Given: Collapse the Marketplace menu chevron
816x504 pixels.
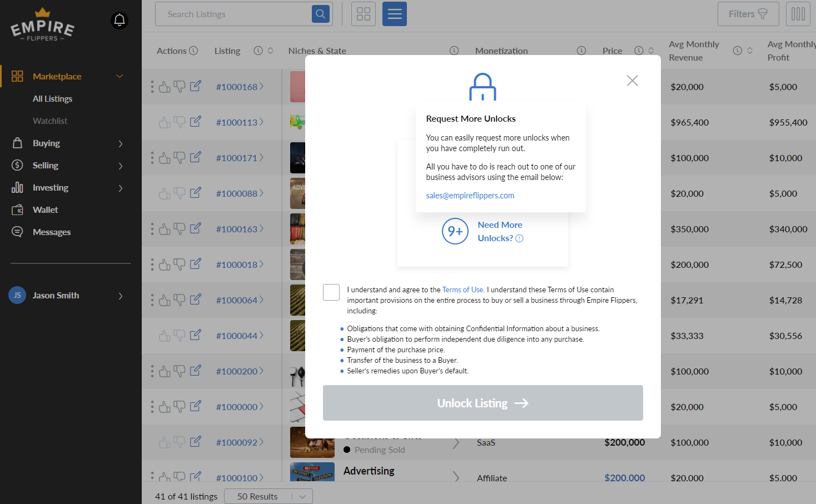Looking at the screenshot, I should 120,76.
